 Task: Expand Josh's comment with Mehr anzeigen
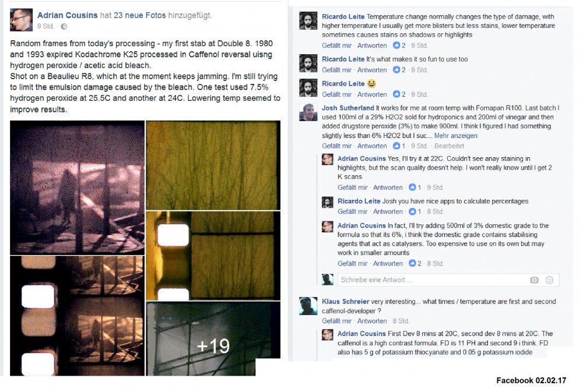click(x=455, y=136)
